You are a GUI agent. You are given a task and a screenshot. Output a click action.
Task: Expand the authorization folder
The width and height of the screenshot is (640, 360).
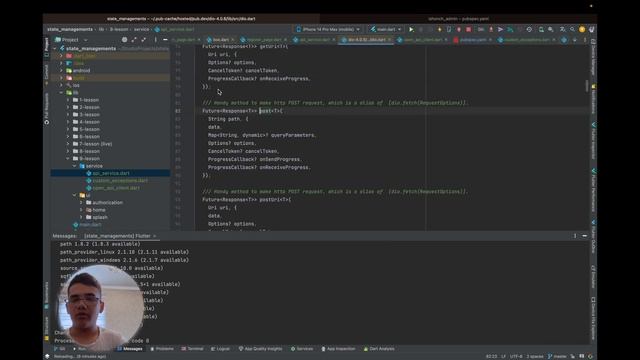[x=81, y=202]
